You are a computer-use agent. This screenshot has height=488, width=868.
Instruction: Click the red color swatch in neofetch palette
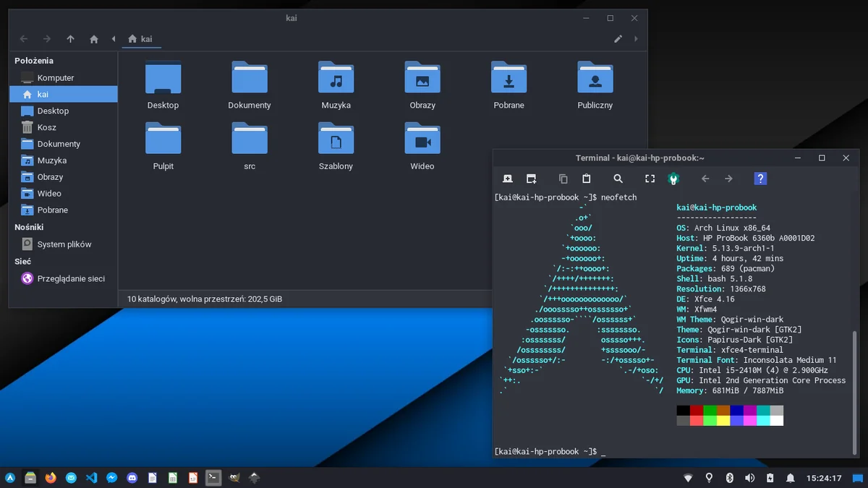(x=695, y=409)
